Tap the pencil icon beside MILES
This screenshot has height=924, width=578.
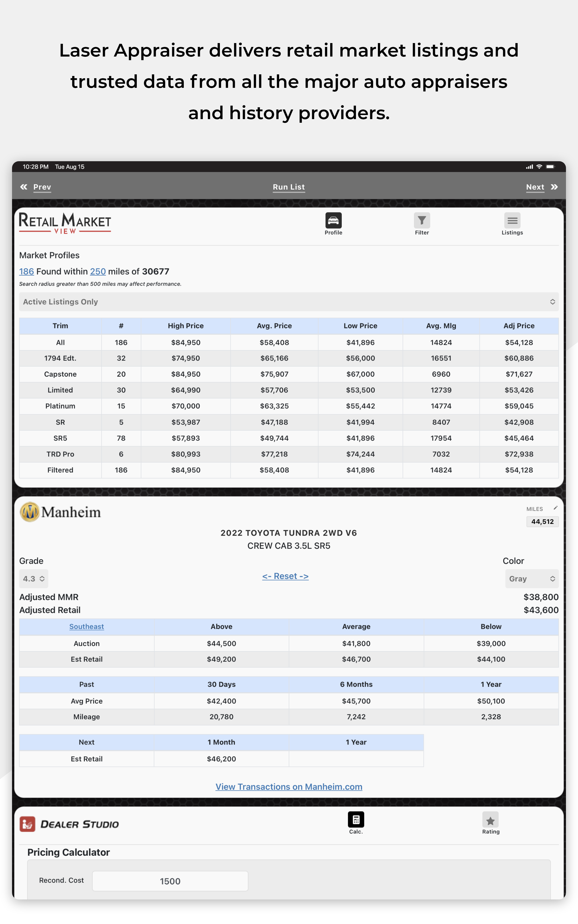(x=555, y=508)
